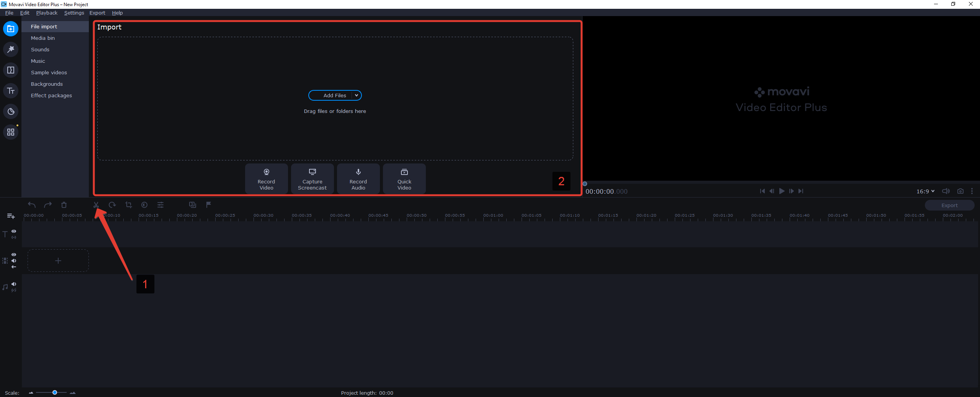Click the player volume speaker icon
Image resolution: width=980 pixels, height=397 pixels.
[x=946, y=191]
